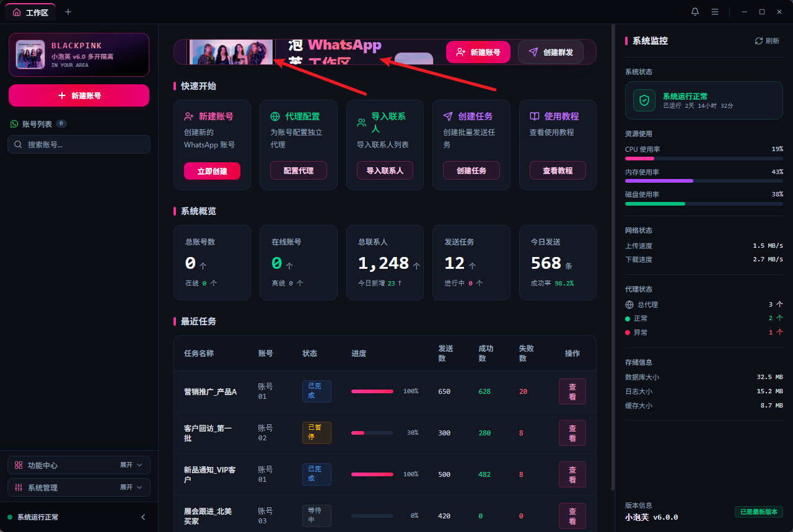
Task: Click the CPU 使用率 progress bar
Action: tap(704, 159)
